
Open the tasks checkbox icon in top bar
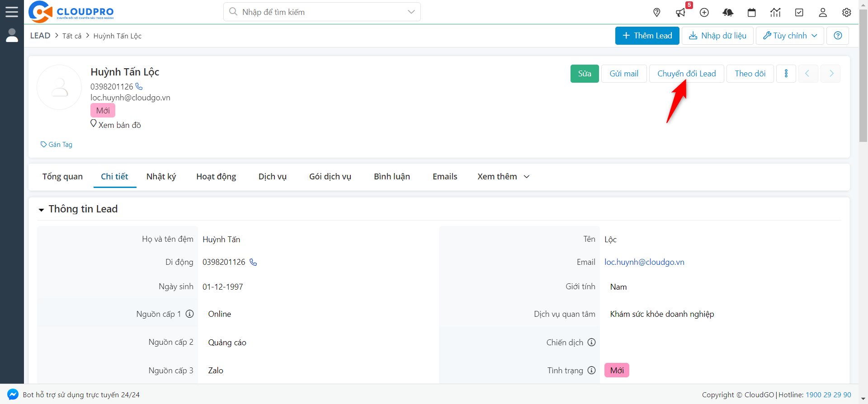tap(799, 12)
